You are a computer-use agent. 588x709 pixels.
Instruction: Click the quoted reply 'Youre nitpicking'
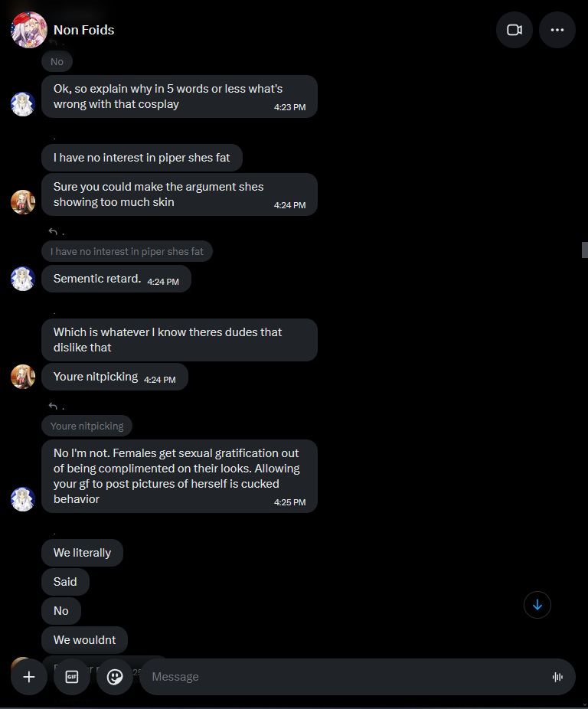(x=87, y=426)
